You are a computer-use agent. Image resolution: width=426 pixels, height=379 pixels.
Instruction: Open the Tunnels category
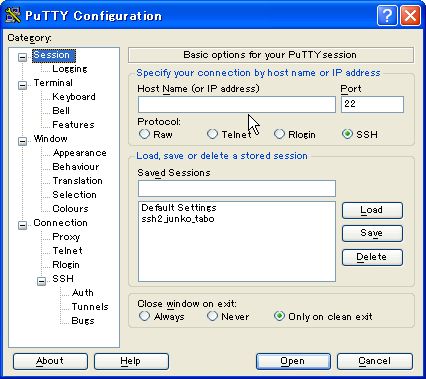90,307
